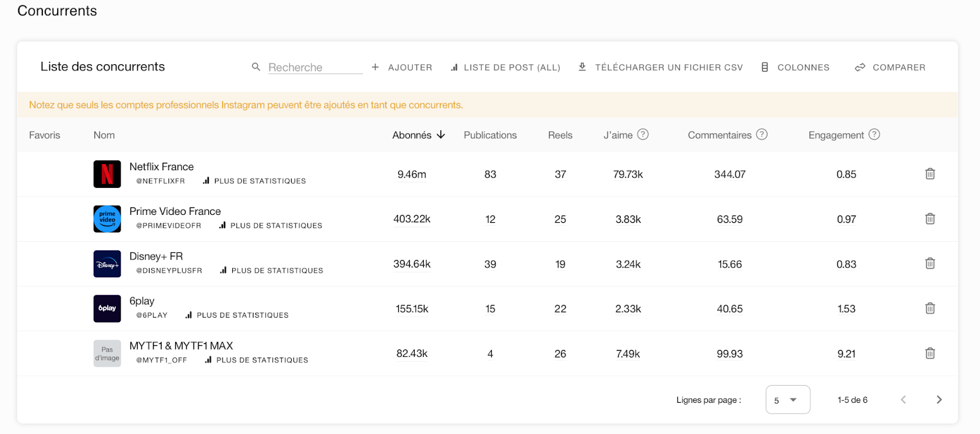Remove MYTF1 & MYTF1 MAX with trash icon

(930, 353)
